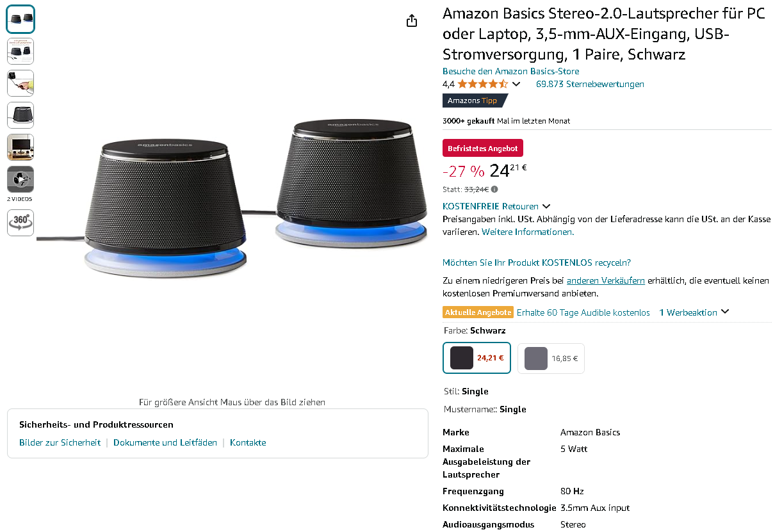This screenshot has height=532, width=782.
Task: Open Bilder zur Sicherheit link
Action: click(x=60, y=442)
